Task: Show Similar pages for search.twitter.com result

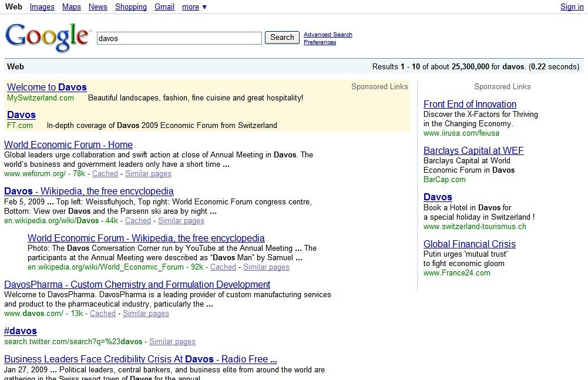Action: [172, 342]
